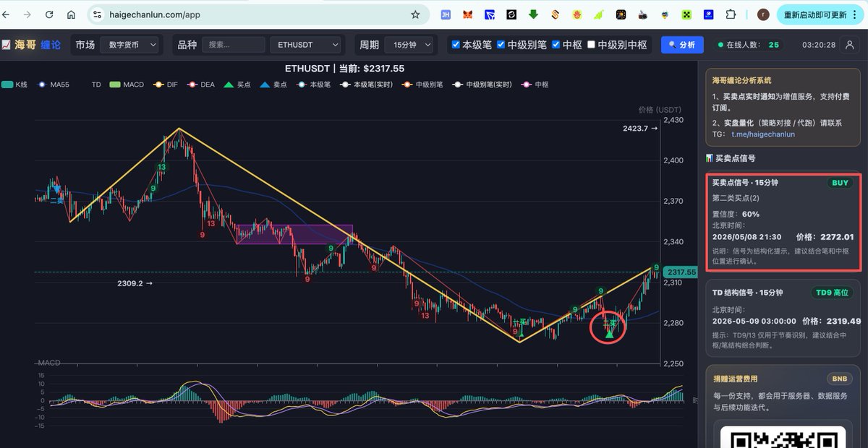
Task: Toggle the MACD legend entry
Action: 127,85
